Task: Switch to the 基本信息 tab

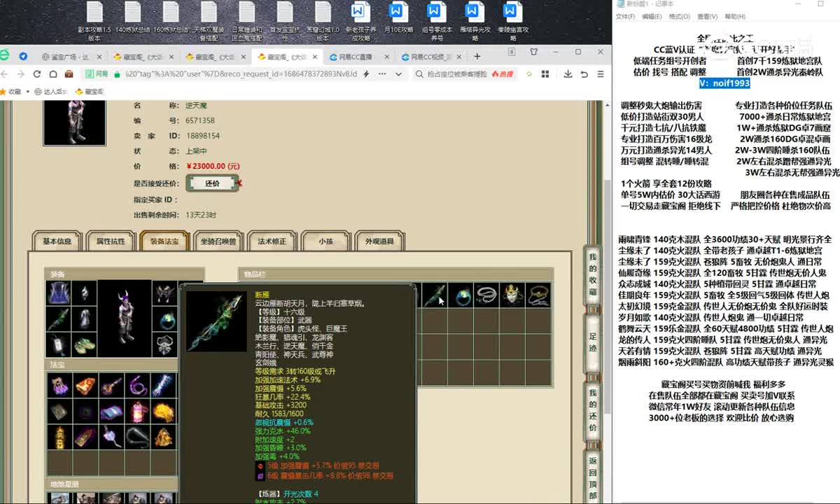Action: coord(57,241)
